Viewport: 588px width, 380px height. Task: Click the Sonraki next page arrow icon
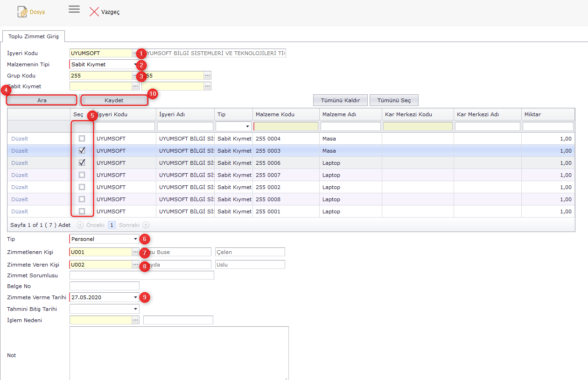[x=146, y=225]
